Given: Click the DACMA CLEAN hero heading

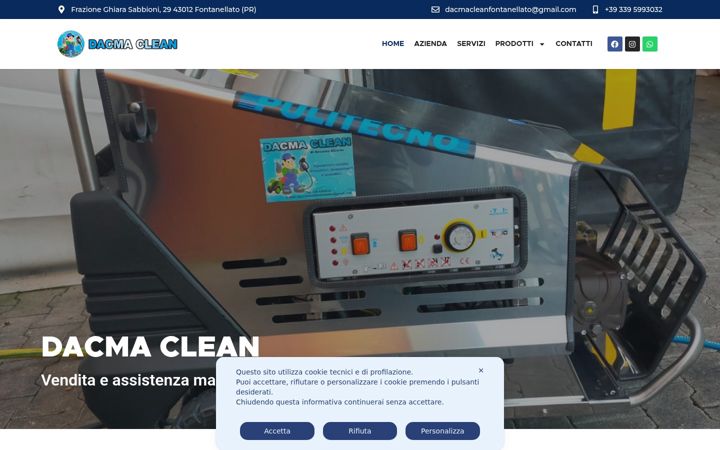Looking at the screenshot, I should point(150,347).
